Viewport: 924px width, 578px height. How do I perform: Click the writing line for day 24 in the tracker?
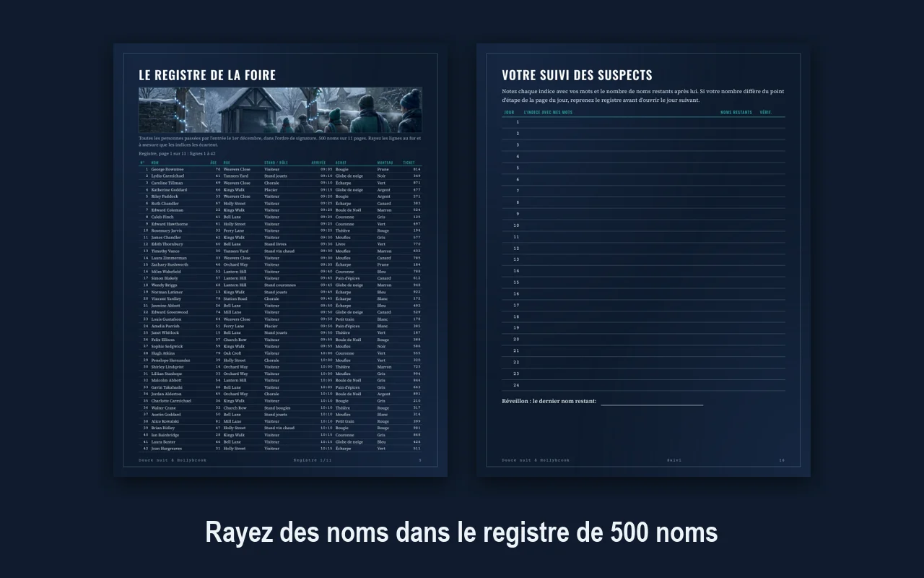click(x=643, y=386)
